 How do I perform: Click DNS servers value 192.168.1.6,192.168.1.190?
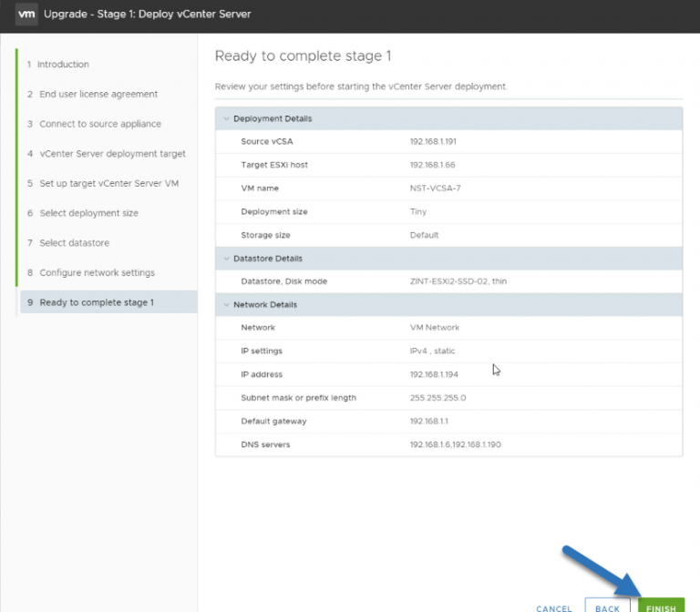456,444
